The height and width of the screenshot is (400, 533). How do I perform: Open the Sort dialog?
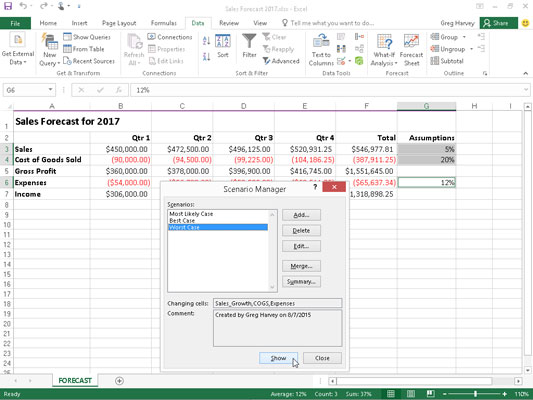[x=223, y=46]
